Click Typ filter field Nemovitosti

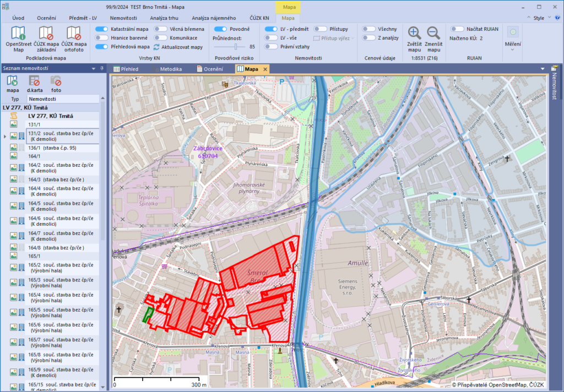[x=63, y=99]
